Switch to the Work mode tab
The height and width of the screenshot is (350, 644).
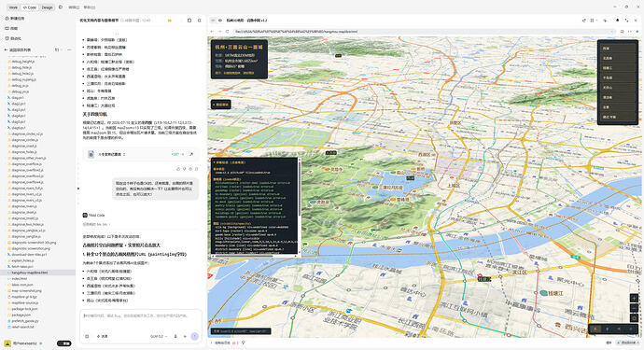[x=13, y=7]
